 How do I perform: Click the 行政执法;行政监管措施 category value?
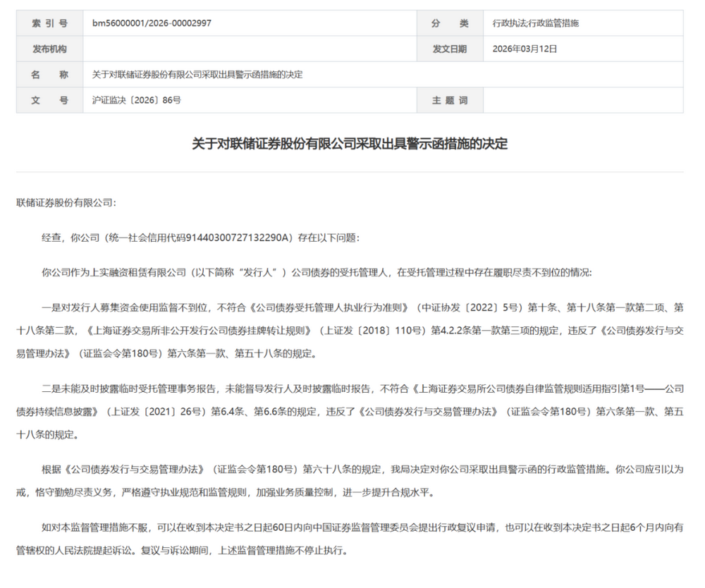pos(536,23)
